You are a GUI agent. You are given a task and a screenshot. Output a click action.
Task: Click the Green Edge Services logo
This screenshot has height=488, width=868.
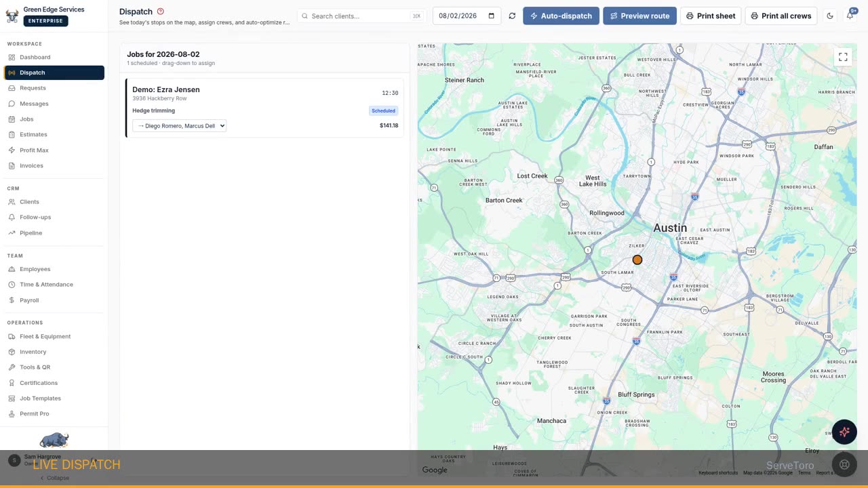click(x=12, y=16)
